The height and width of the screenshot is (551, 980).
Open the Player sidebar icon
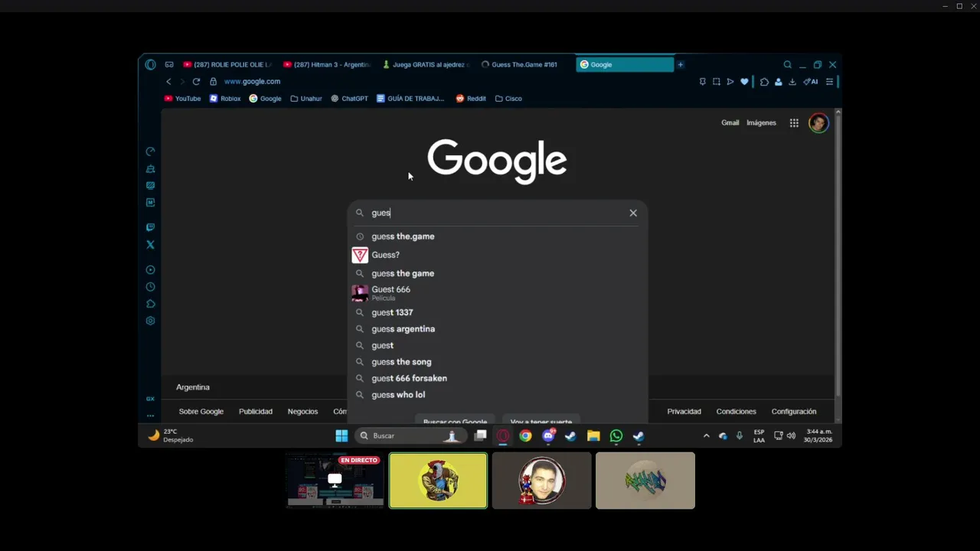(150, 270)
